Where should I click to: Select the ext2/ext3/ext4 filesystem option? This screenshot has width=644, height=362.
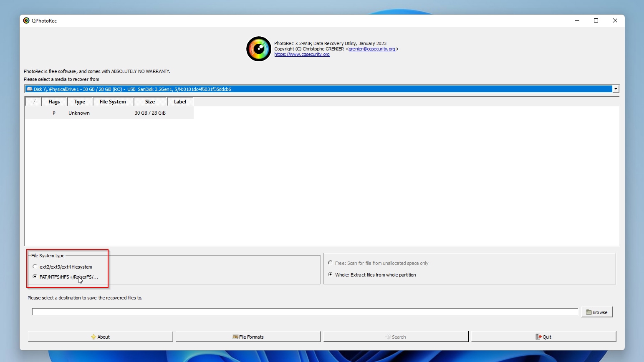click(x=35, y=266)
